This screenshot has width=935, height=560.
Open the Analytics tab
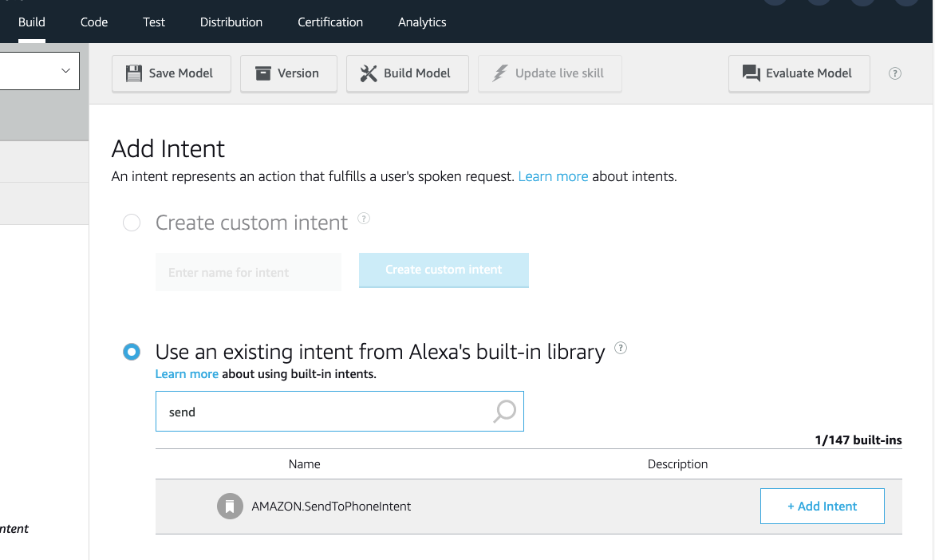422,22
